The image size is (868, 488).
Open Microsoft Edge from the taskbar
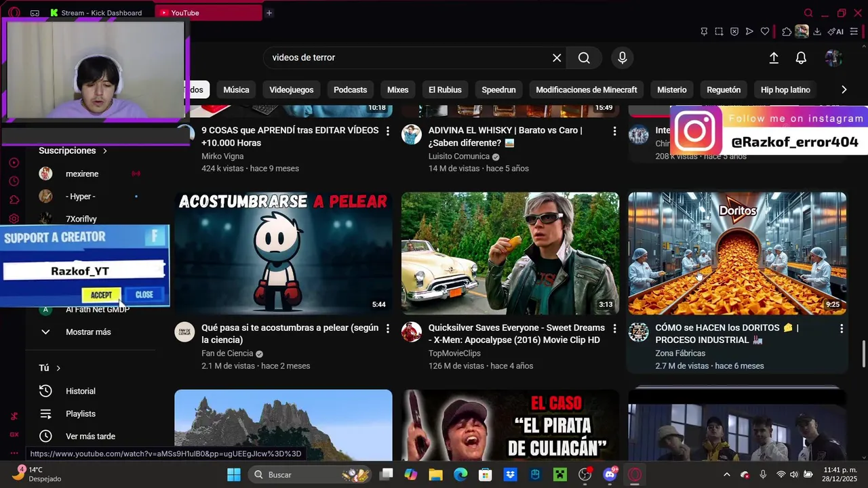click(x=460, y=474)
